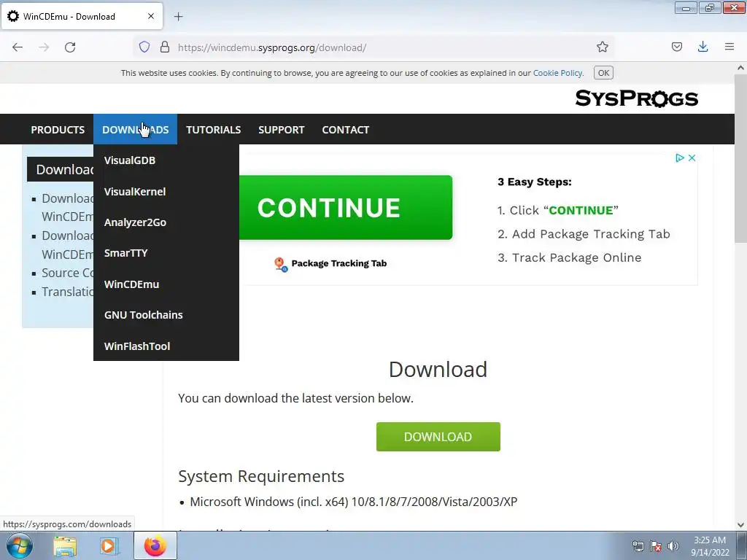Choose WinFlashTool from downloads dropdown
This screenshot has height=560, width=747.
coord(166,346)
